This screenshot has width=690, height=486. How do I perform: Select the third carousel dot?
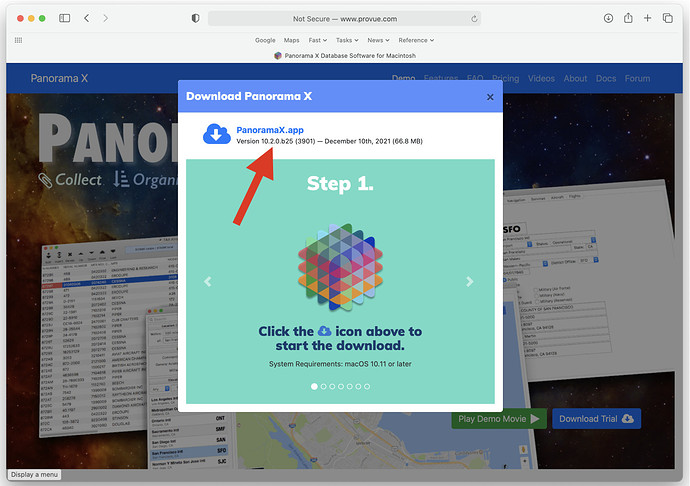pyautogui.click(x=332, y=387)
